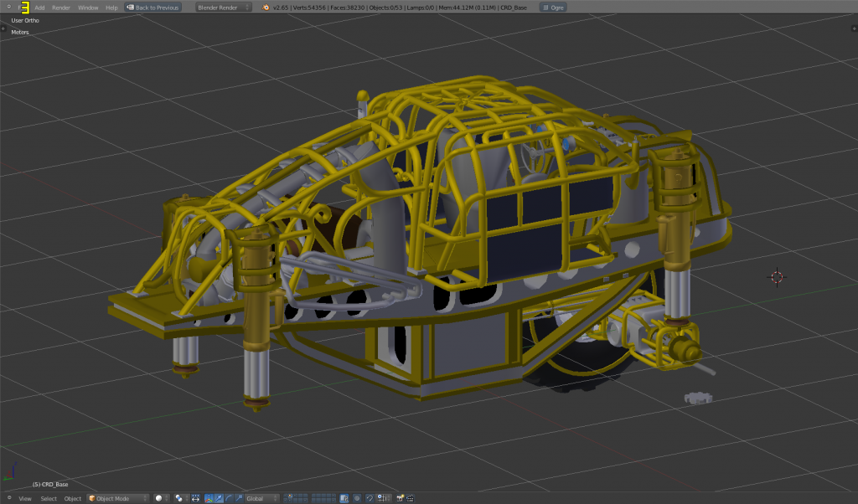Open the viewport shading selector

click(x=162, y=498)
